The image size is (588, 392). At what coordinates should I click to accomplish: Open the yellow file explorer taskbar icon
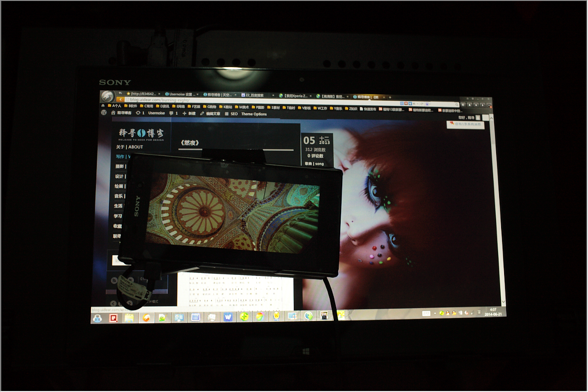129,317
